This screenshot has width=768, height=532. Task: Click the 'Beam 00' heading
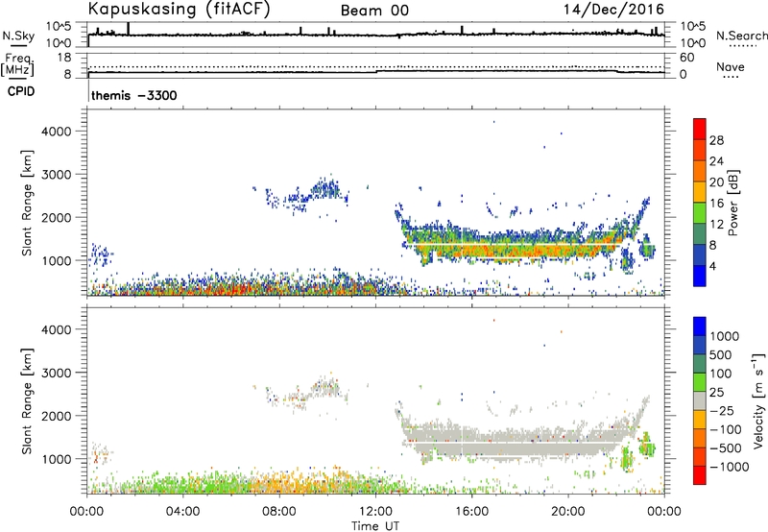[x=374, y=11]
